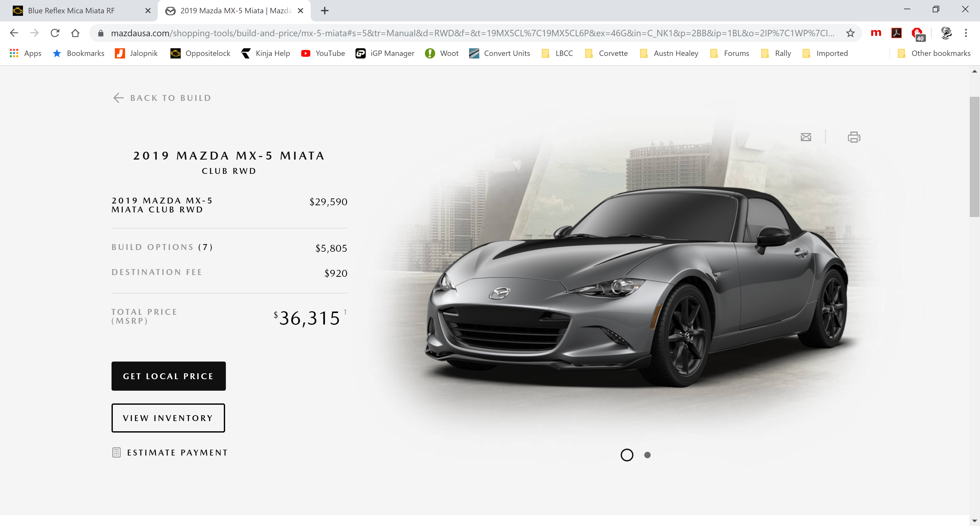This screenshot has height=526, width=980.
Task: Click the total price $36,315
Action: click(307, 318)
